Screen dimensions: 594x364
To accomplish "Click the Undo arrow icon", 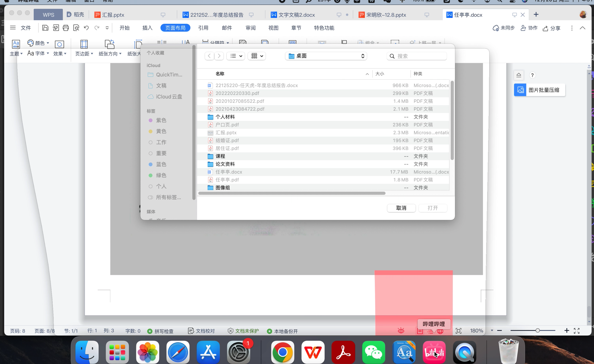I will pyautogui.click(x=86, y=28).
